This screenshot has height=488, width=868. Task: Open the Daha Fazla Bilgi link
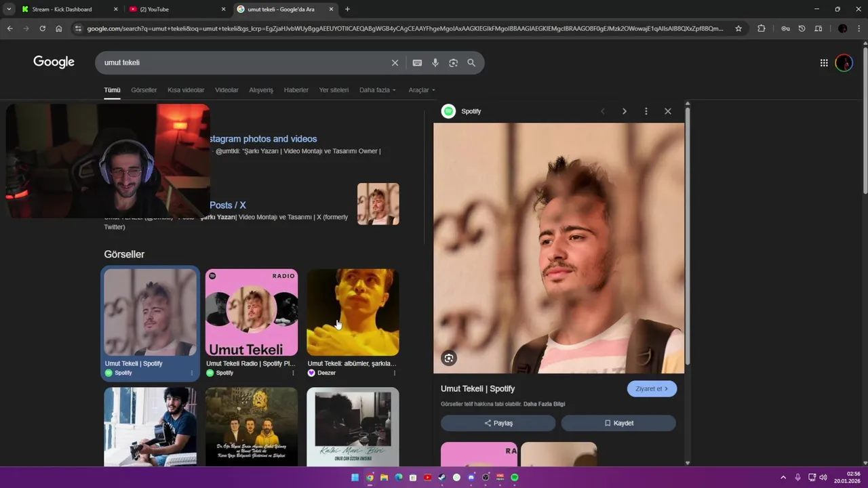[544, 404]
